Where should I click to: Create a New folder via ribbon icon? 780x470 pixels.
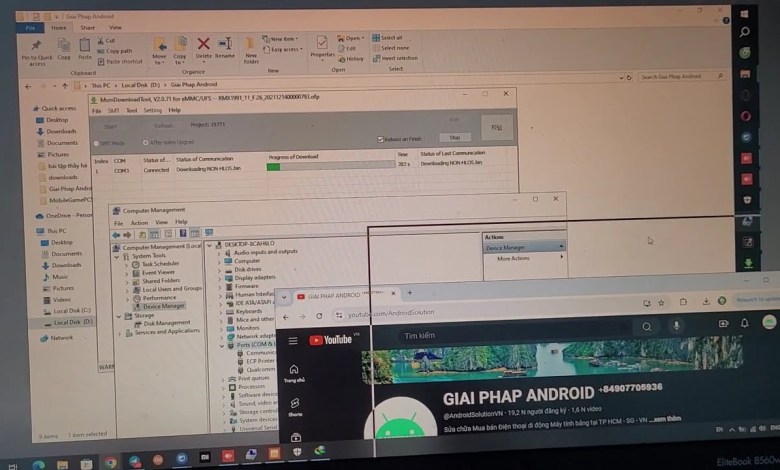click(x=251, y=50)
